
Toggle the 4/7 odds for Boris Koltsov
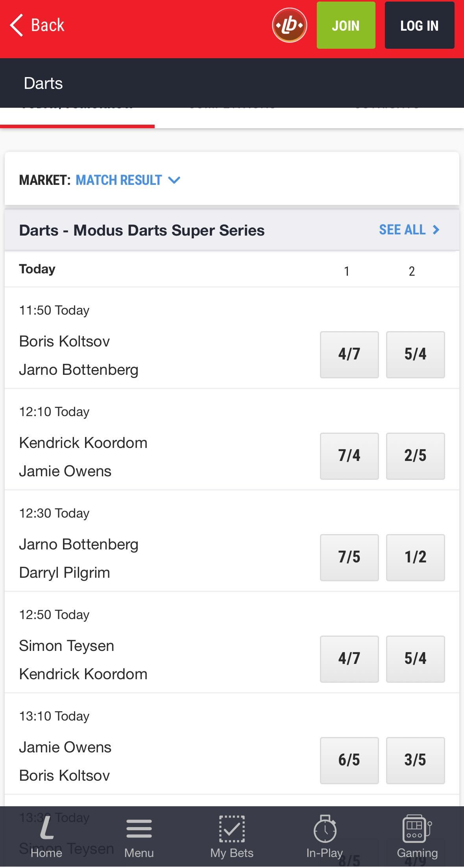pos(349,354)
